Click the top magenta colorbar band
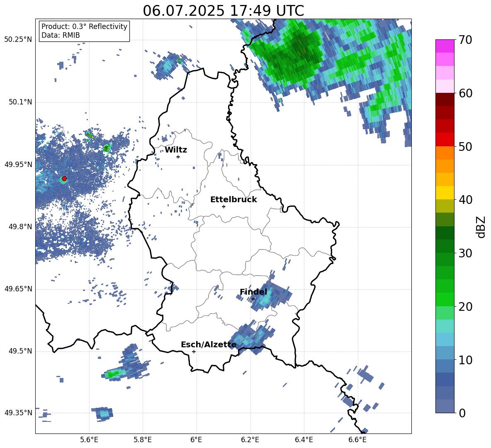491x448 pixels. click(445, 46)
